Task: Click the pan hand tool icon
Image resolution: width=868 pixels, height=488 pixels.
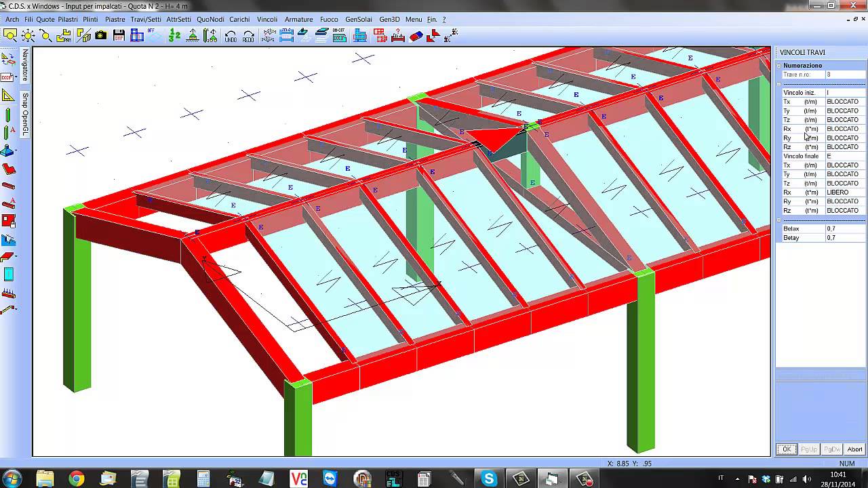Action: pos(64,35)
